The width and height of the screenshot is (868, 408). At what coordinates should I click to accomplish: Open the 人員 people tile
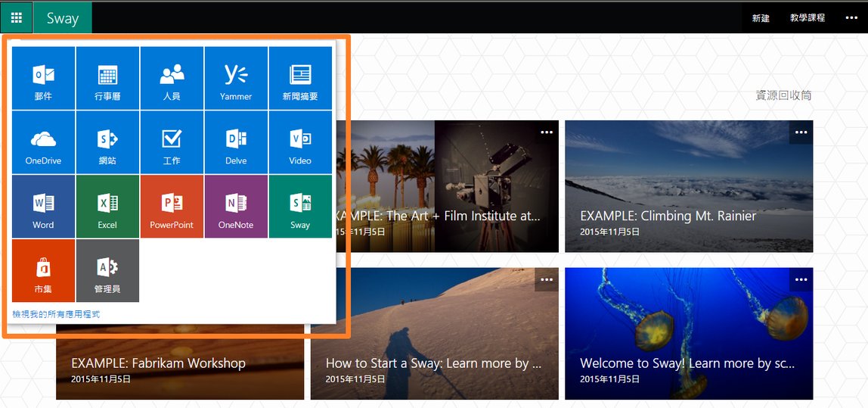click(x=172, y=78)
